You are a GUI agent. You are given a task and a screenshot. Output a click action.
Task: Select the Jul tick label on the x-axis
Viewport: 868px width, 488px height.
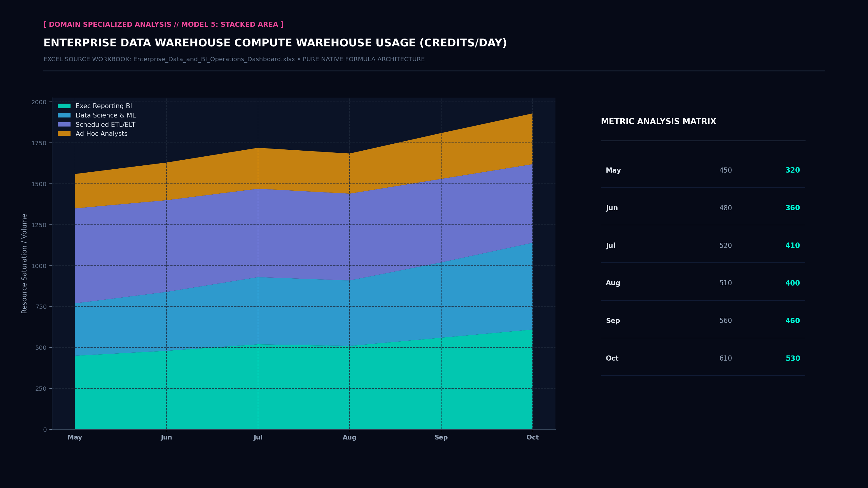coord(258,437)
